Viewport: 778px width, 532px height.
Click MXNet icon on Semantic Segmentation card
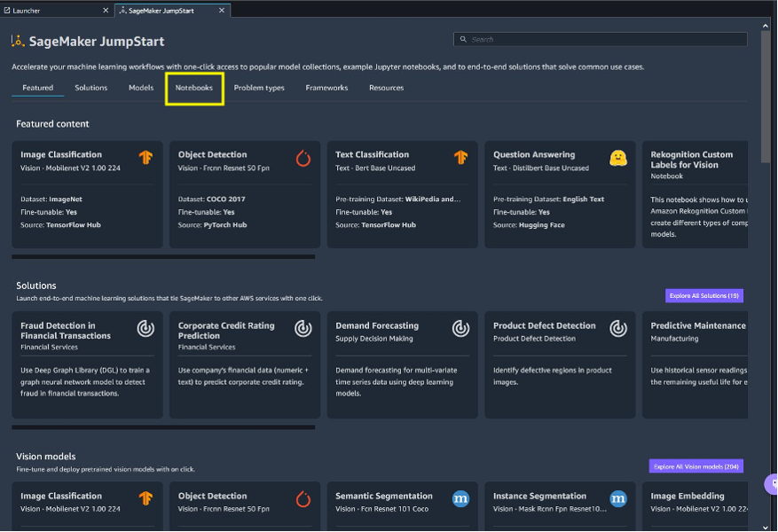460,499
